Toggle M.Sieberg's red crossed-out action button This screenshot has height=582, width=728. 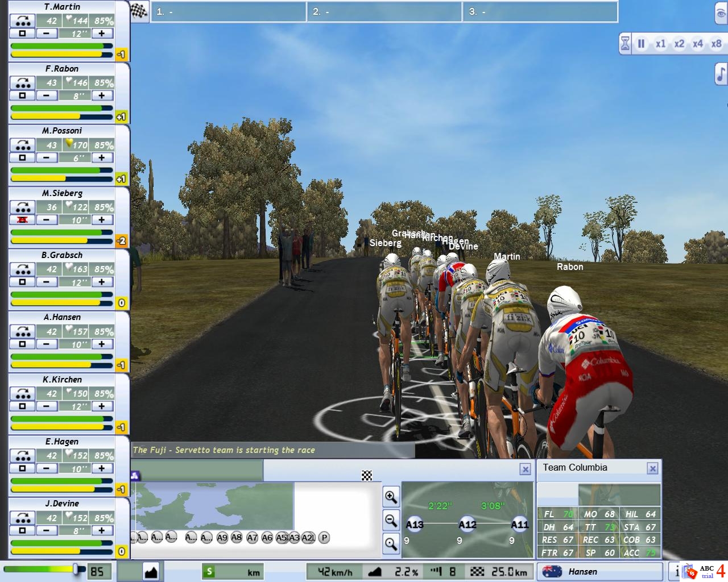[x=23, y=220]
